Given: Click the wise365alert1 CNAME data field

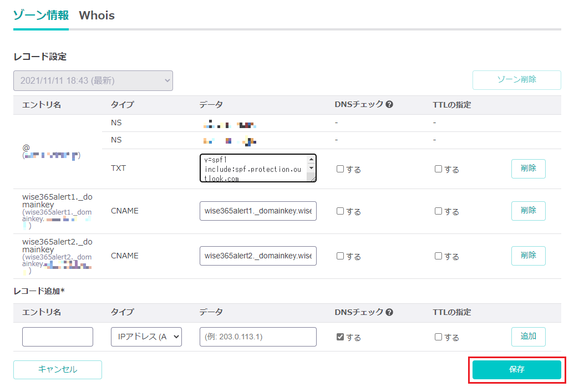Looking at the screenshot, I should point(258,211).
